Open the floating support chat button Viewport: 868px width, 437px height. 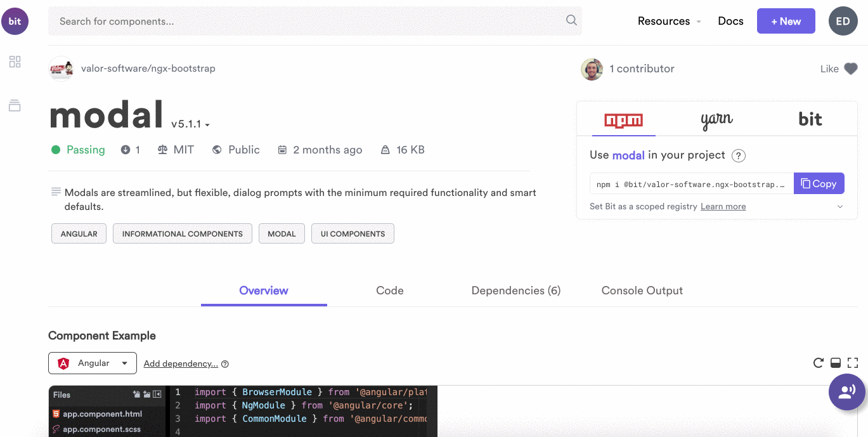point(847,392)
